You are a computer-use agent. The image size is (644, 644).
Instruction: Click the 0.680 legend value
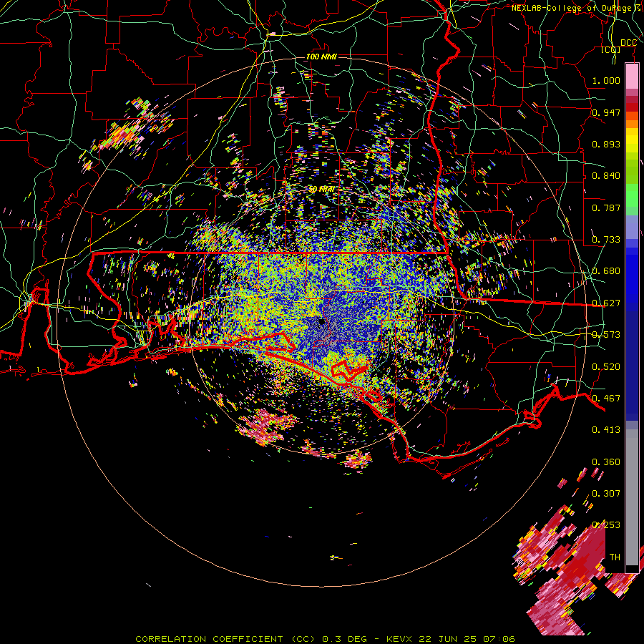(606, 271)
